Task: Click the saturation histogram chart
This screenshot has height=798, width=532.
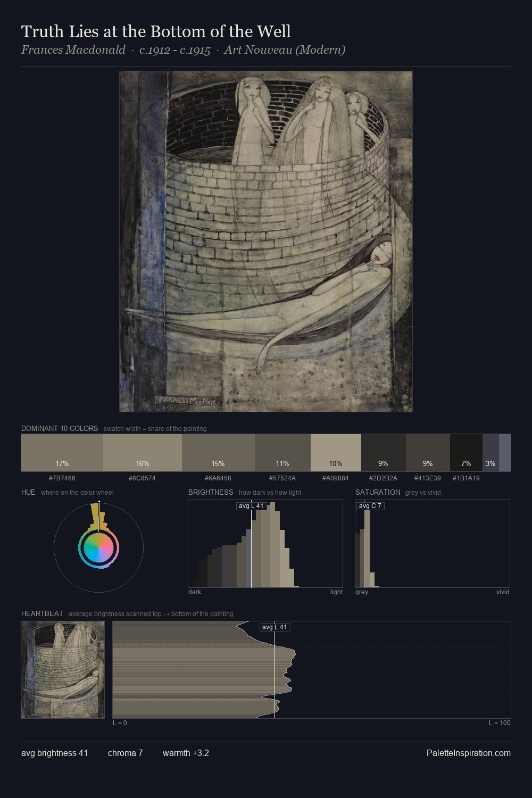Action: 433,544
